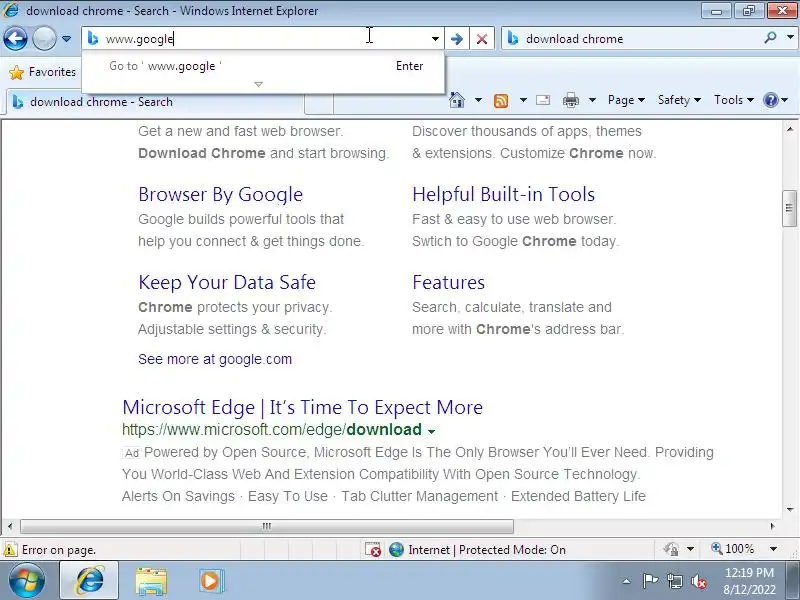Viewport: 800px width, 600px height.
Task: Open the Helpful Built-in Tools link
Action: coord(504,194)
